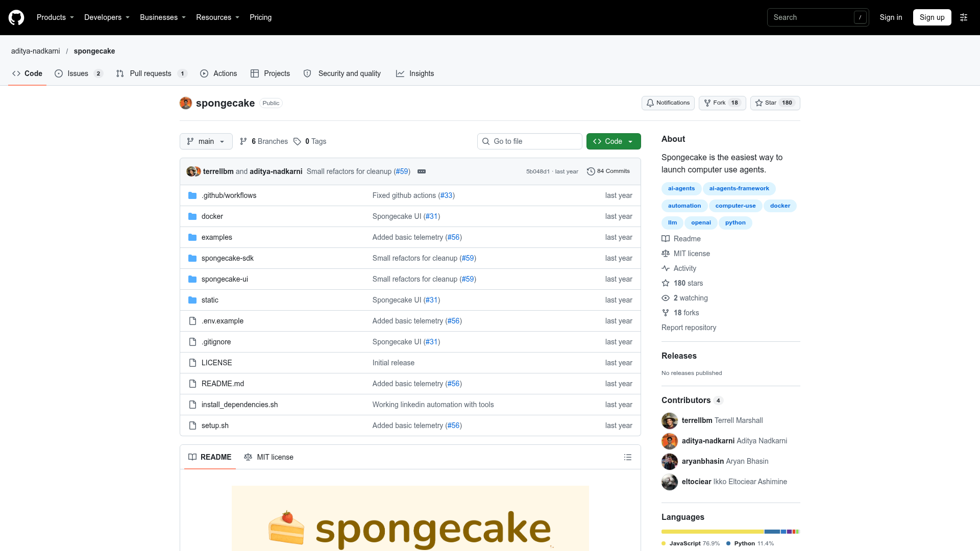980x551 pixels.
Task: Click the Sign up button
Action: 932,17
